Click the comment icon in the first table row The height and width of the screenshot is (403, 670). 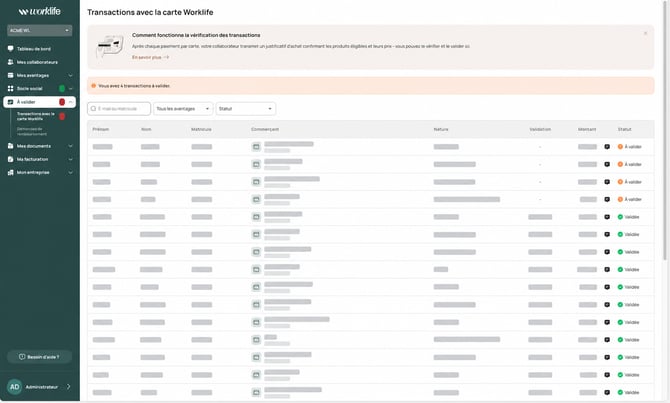pos(607,147)
